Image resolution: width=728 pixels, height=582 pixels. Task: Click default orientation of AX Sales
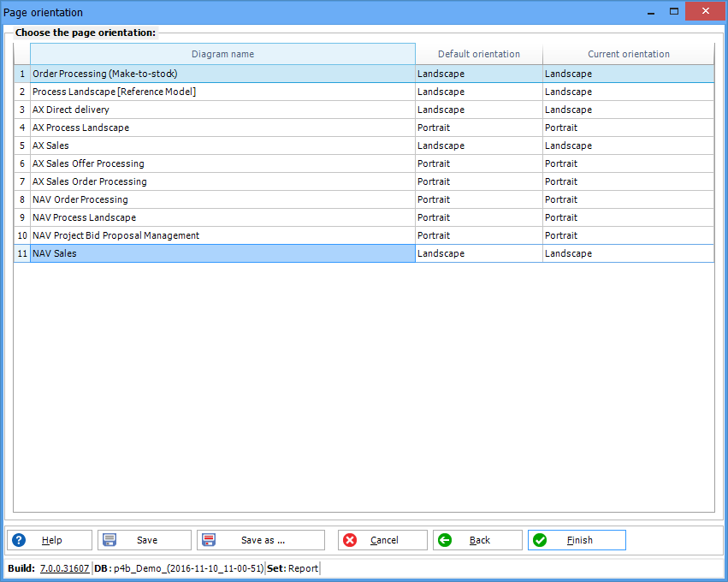point(479,145)
